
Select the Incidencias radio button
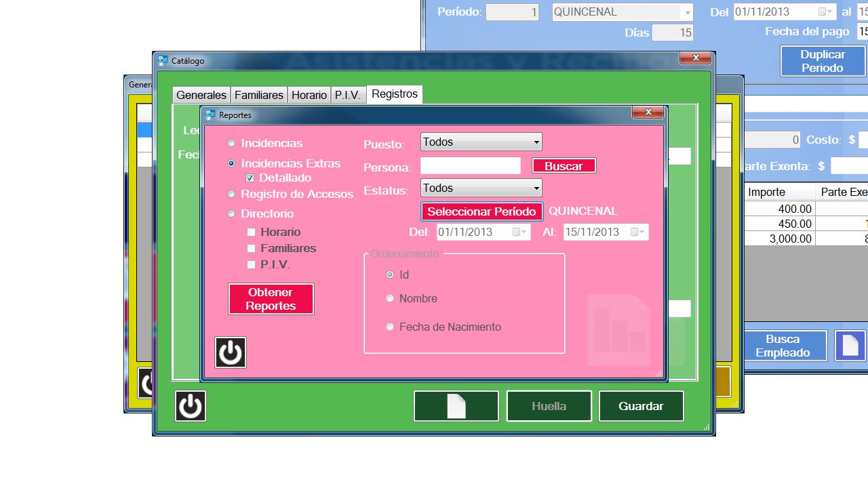[x=232, y=143]
